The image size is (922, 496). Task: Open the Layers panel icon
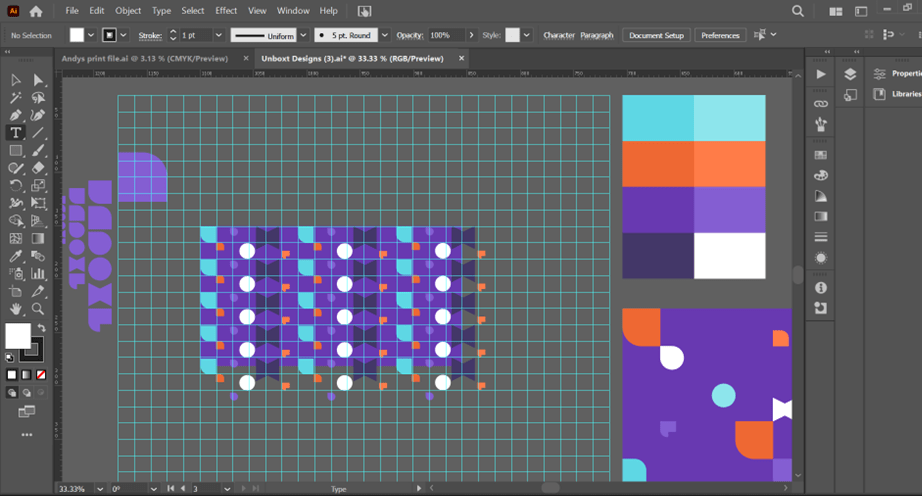850,74
